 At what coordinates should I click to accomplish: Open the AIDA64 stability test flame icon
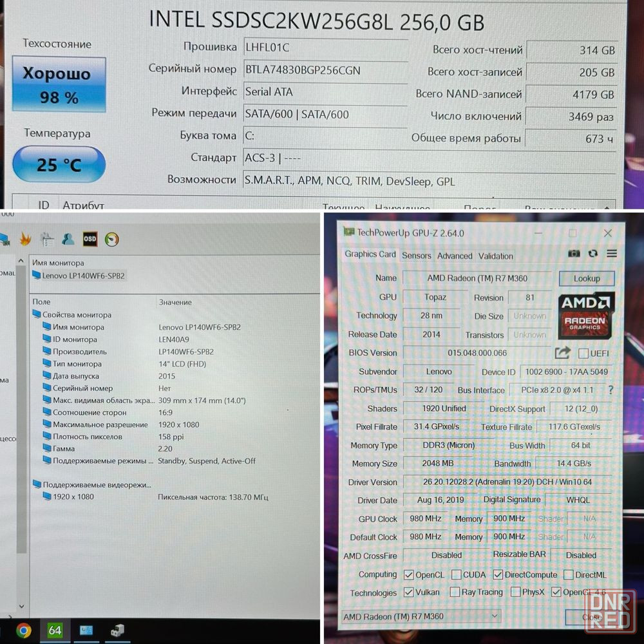[26, 239]
